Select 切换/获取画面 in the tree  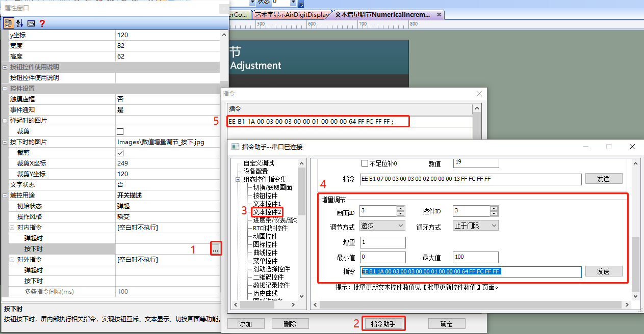(x=273, y=187)
